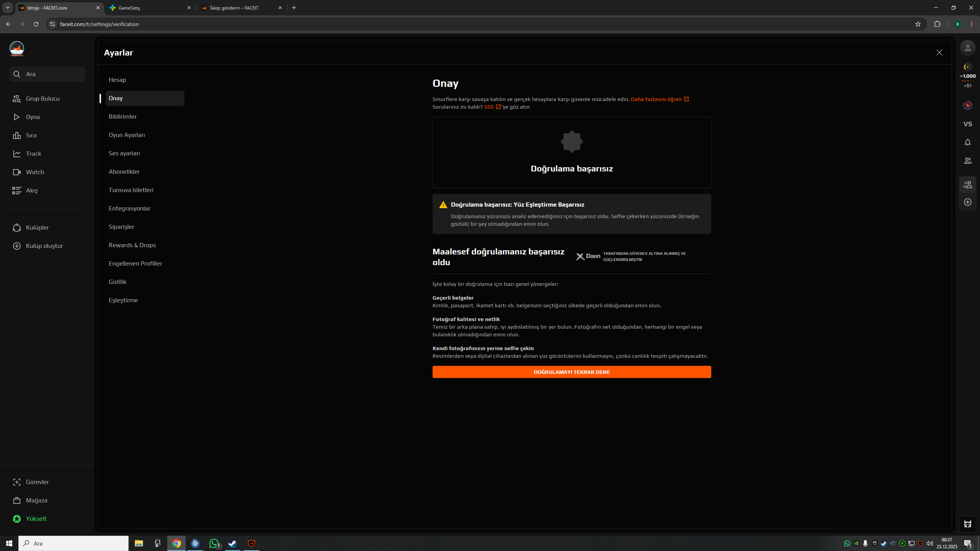Click Windows taskbar Ara search box
Screen dimensions: 980x551
click(x=73, y=543)
